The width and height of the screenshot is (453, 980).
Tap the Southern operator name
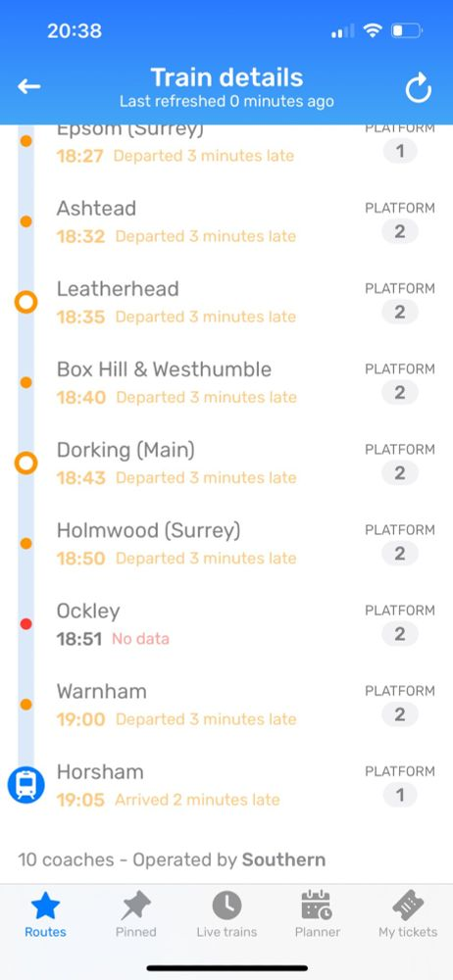coord(283,860)
